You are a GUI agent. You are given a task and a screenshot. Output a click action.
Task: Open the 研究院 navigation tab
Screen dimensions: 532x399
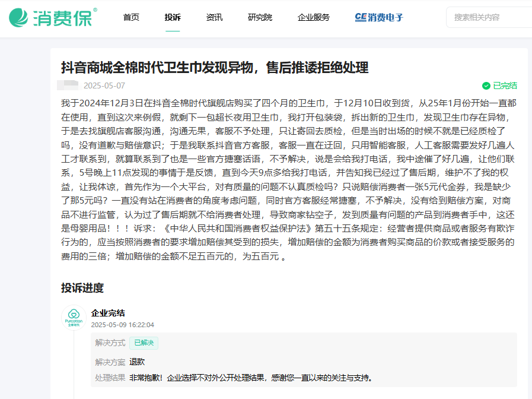(x=260, y=17)
